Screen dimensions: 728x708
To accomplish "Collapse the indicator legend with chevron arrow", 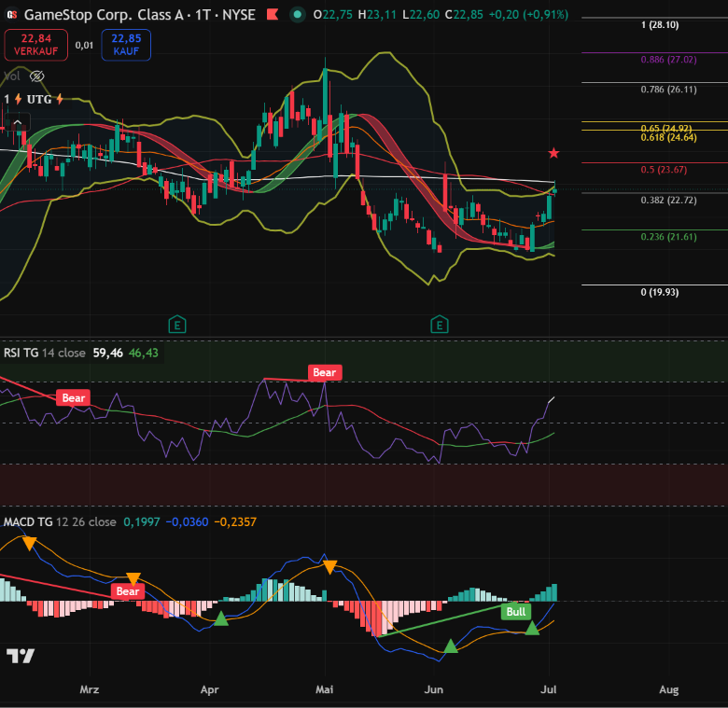I will [x=18, y=122].
